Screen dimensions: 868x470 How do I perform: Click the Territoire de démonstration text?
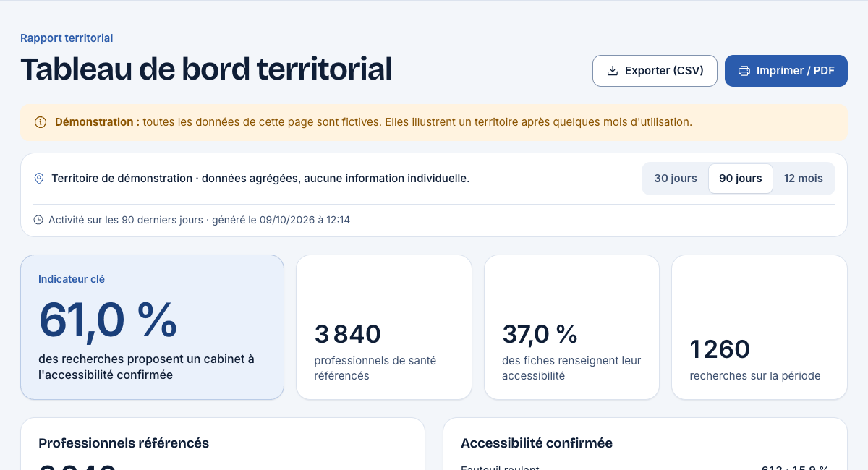(122, 179)
